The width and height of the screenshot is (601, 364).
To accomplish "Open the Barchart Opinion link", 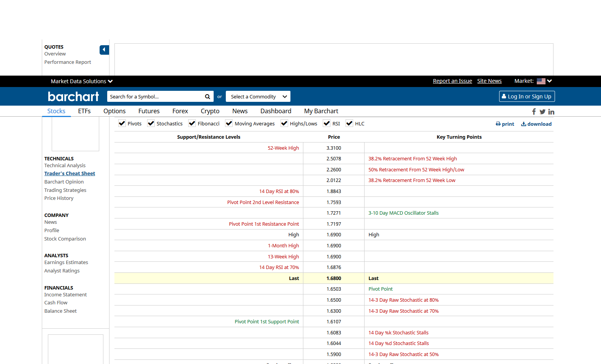I will pyautogui.click(x=64, y=182).
